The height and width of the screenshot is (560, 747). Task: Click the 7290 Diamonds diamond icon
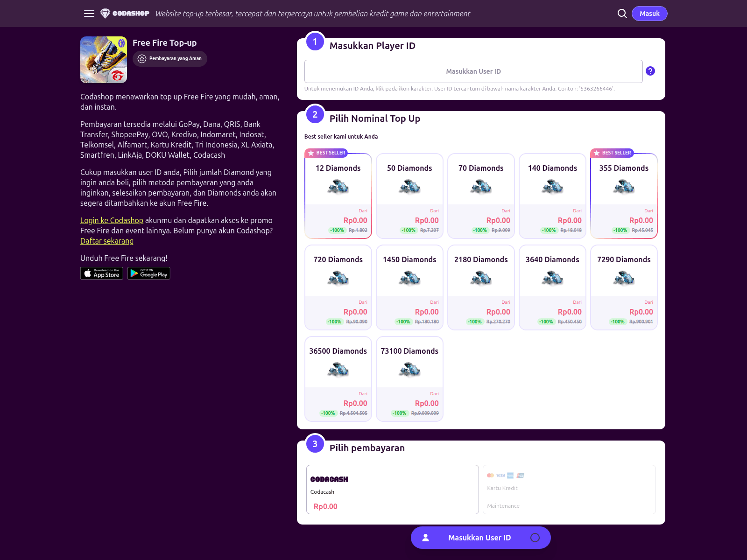tap(624, 279)
